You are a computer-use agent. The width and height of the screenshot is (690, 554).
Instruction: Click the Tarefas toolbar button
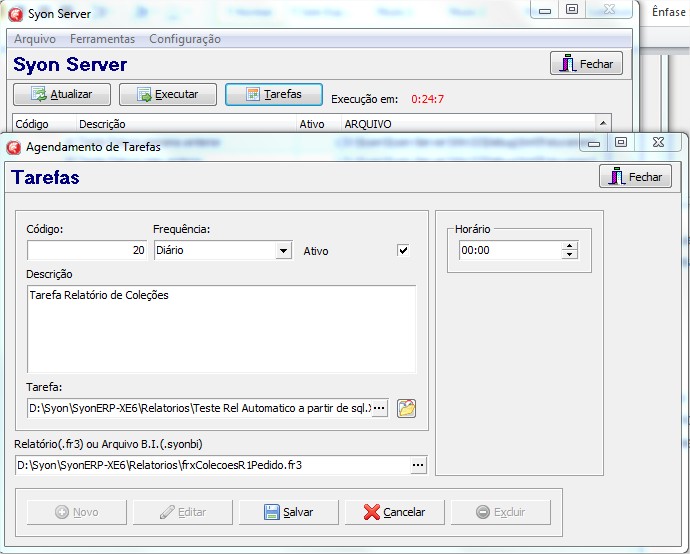point(274,94)
